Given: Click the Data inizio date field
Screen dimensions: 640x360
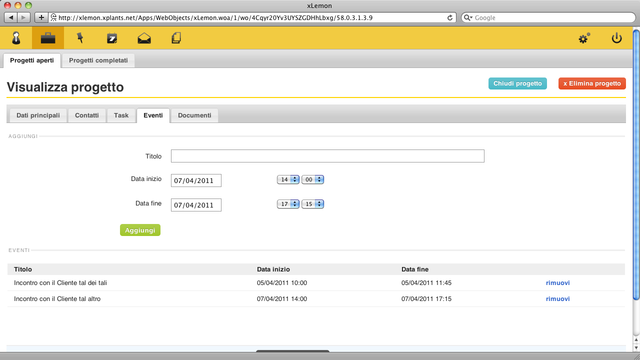Looking at the screenshot, I should pos(196,180).
